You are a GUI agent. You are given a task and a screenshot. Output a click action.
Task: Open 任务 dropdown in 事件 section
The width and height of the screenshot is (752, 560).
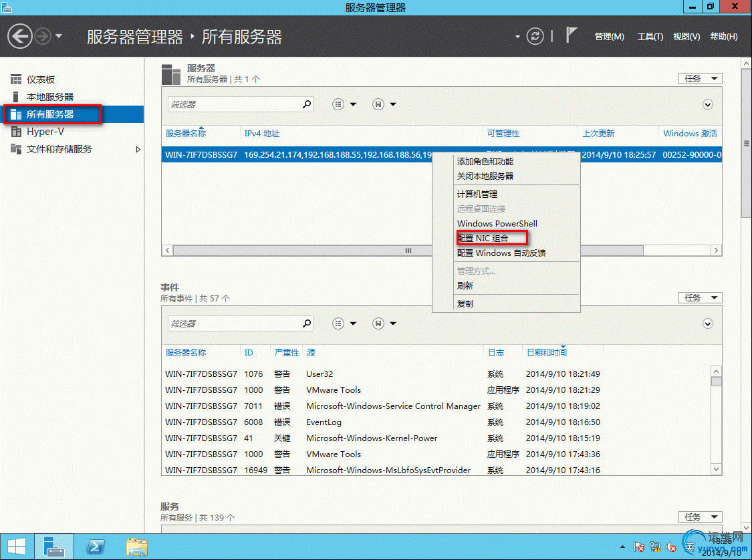pos(701,298)
